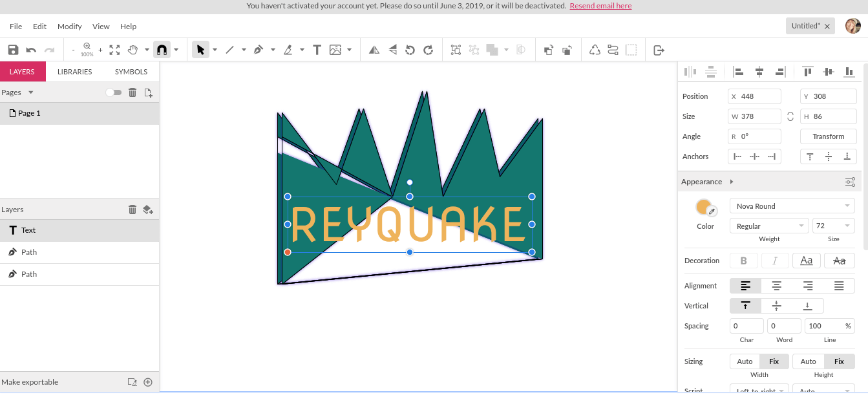The height and width of the screenshot is (397, 868).
Task: Click the Group selection icon
Action: point(456,50)
